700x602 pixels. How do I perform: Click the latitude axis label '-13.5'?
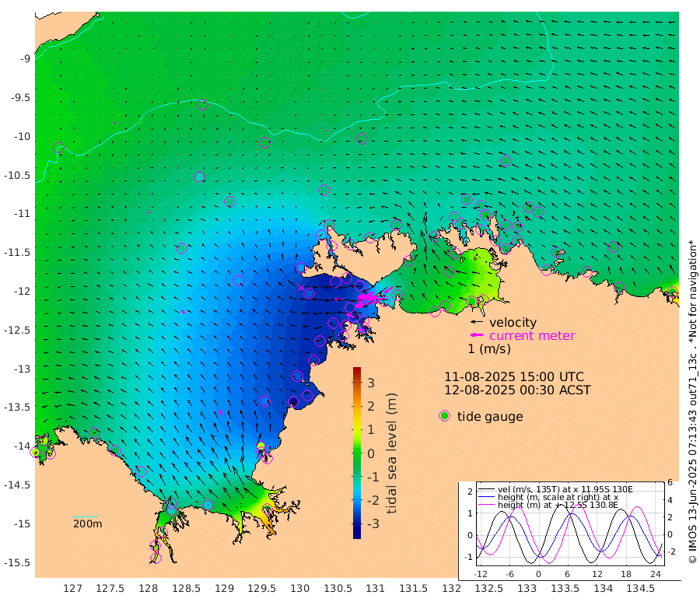click(17, 407)
